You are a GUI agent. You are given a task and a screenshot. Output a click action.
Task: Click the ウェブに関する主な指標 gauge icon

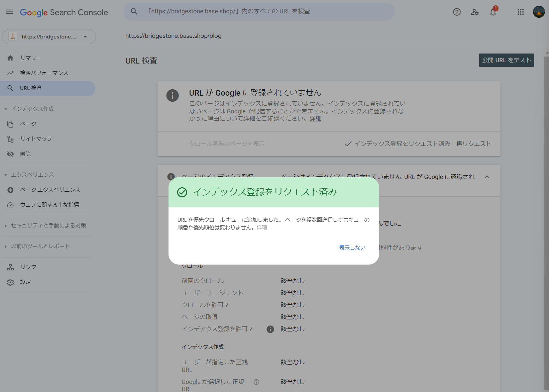tap(10, 205)
